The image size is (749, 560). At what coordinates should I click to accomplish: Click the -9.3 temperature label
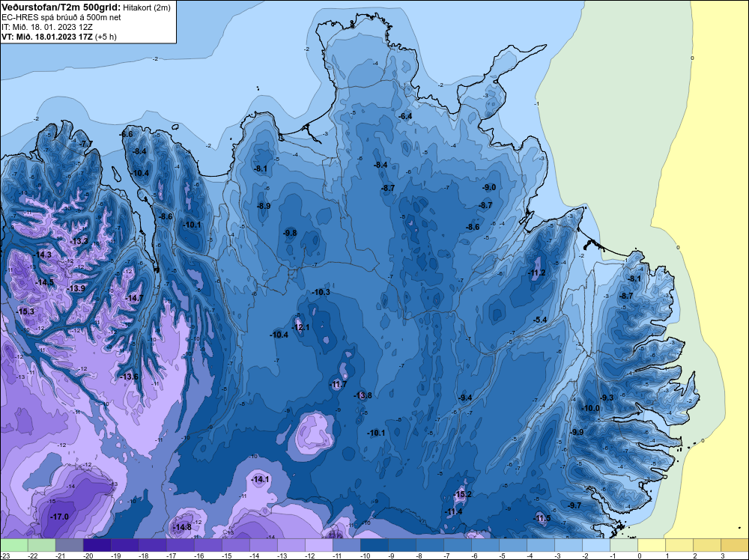[607, 398]
